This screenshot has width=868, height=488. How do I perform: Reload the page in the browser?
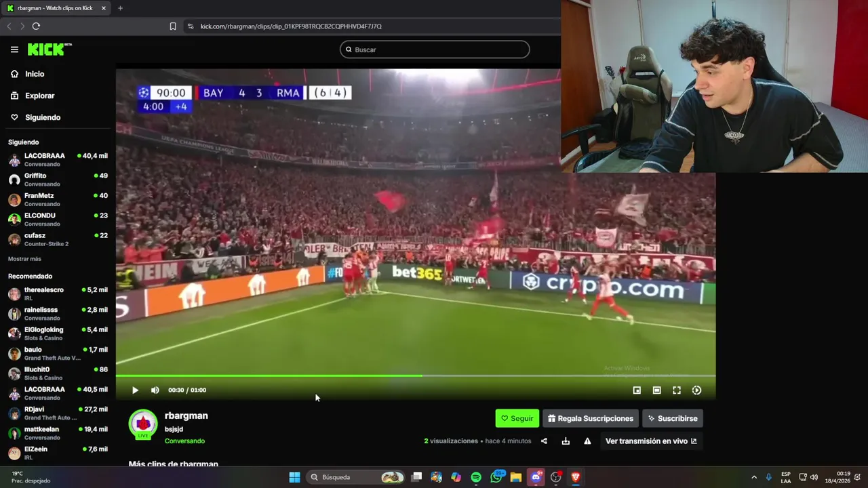pyautogui.click(x=36, y=26)
